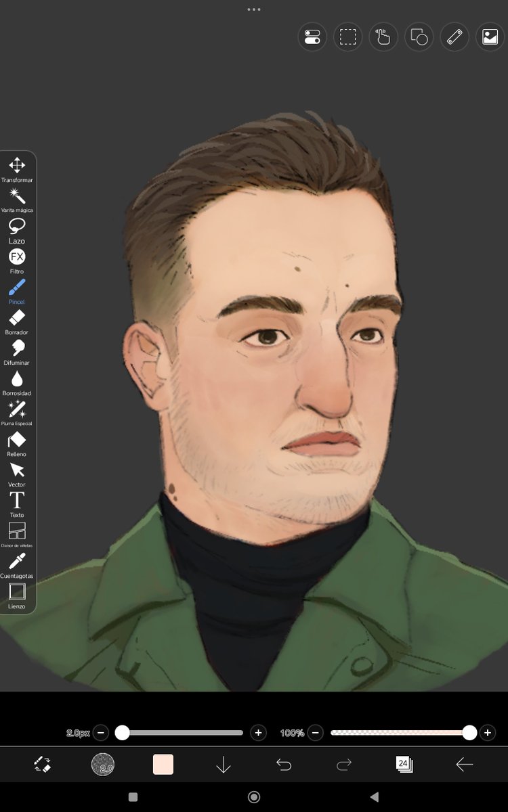
Task: Tap the three-dots handle at top
Action: click(x=254, y=9)
